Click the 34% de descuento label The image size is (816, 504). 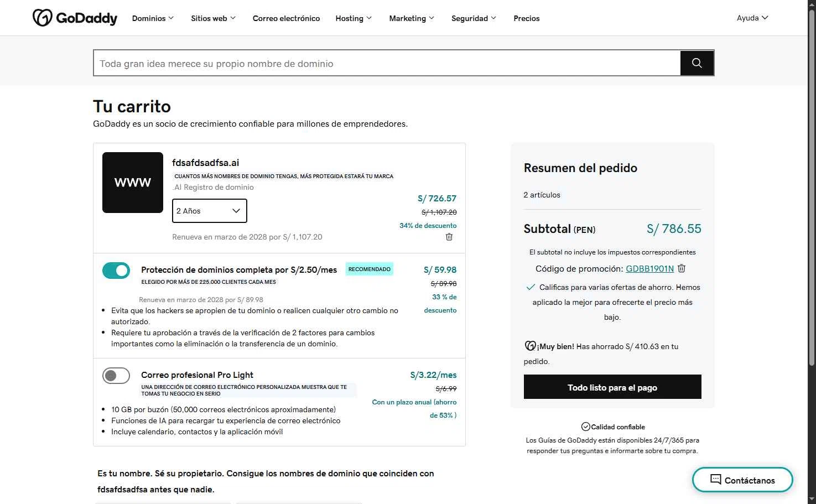428,225
